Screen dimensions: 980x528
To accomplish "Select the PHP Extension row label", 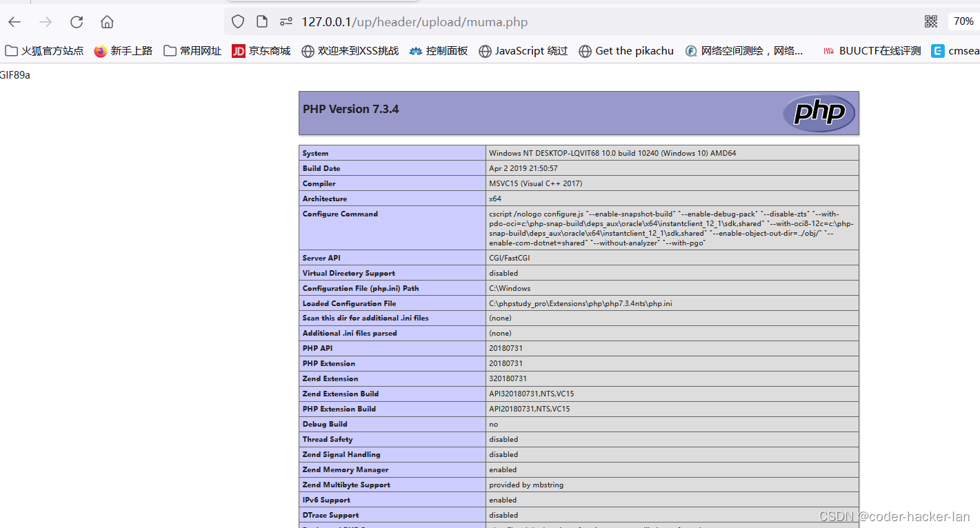I will click(329, 363).
